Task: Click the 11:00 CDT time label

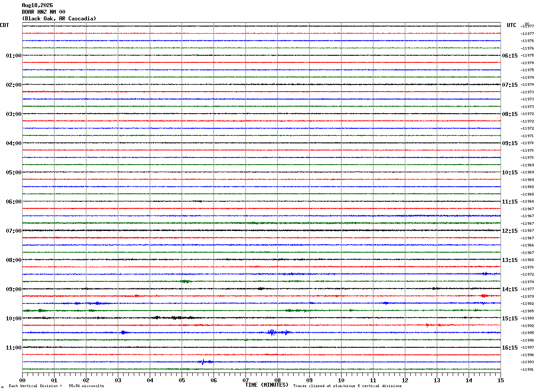Action: click(14, 348)
